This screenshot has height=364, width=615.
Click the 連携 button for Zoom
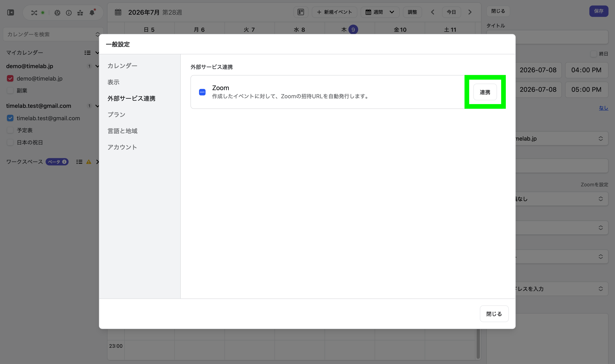click(485, 92)
